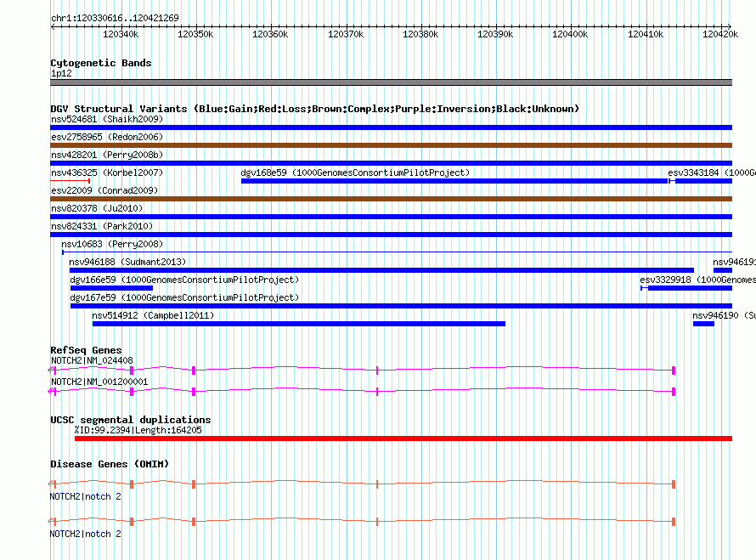The width and height of the screenshot is (756, 560).
Task: Click the gray 1p12 cytogenetic band bar
Action: [391, 82]
